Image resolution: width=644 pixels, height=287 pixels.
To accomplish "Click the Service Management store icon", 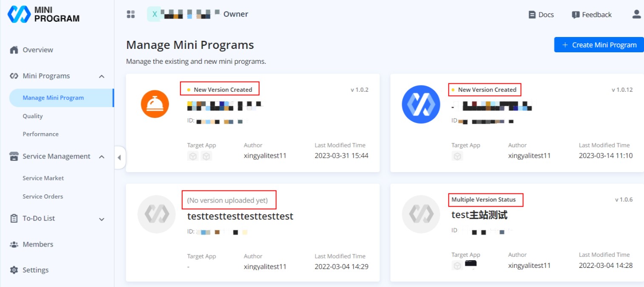I will 14,156.
